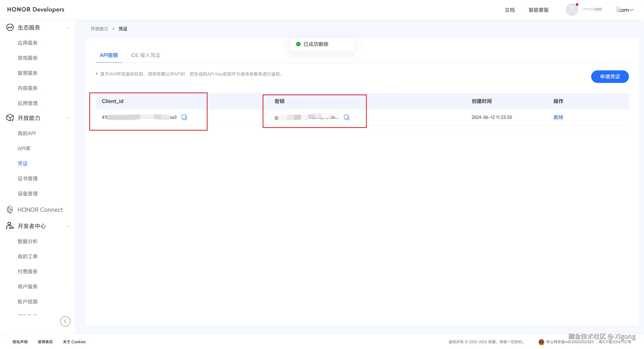This screenshot has height=349, width=644.
Task: Open 文档 in top navigation
Action: click(x=510, y=10)
